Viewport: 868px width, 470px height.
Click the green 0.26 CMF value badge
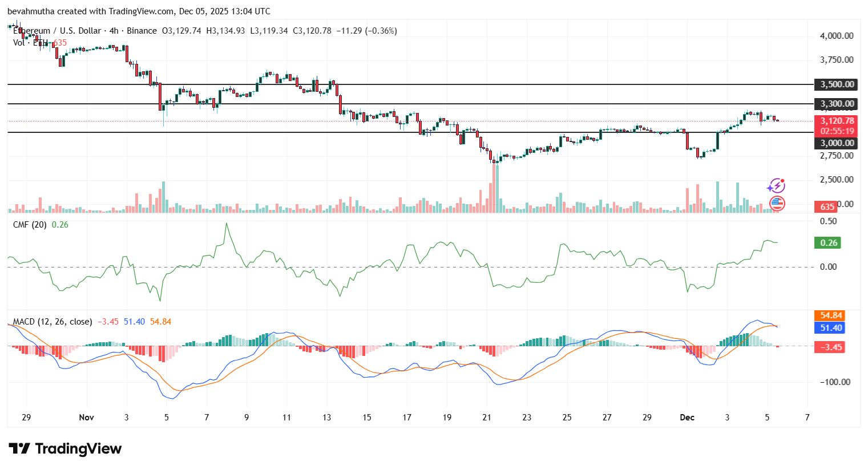pos(829,243)
